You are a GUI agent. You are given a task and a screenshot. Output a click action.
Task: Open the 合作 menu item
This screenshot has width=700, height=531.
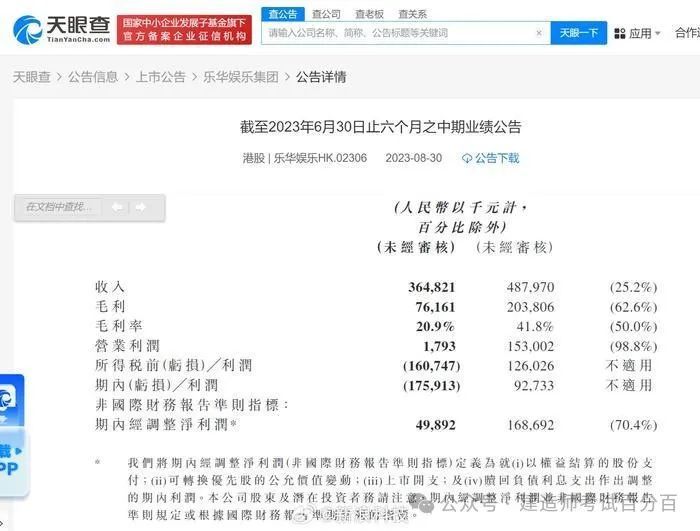pyautogui.click(x=688, y=33)
